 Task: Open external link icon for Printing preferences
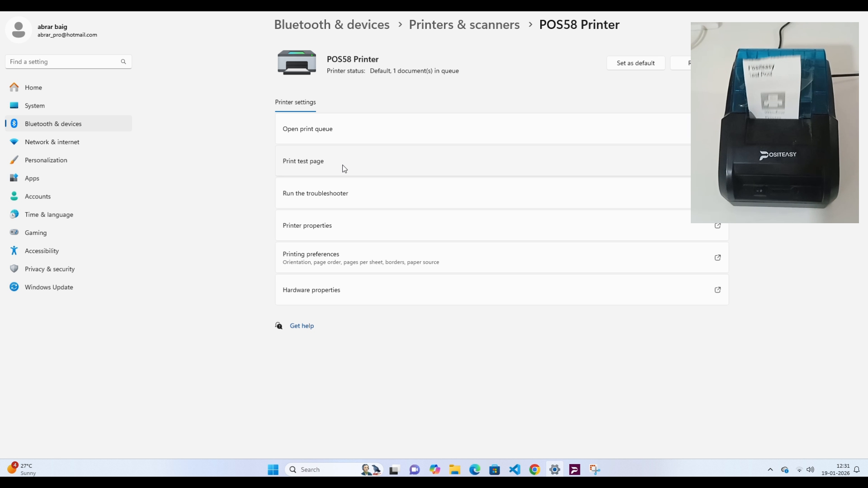pyautogui.click(x=717, y=258)
